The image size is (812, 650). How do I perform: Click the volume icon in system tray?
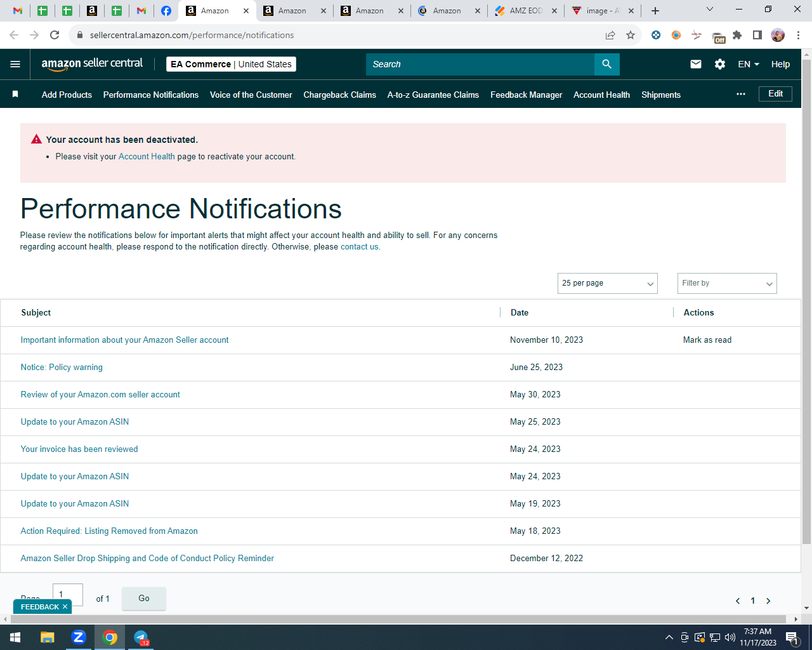point(730,637)
